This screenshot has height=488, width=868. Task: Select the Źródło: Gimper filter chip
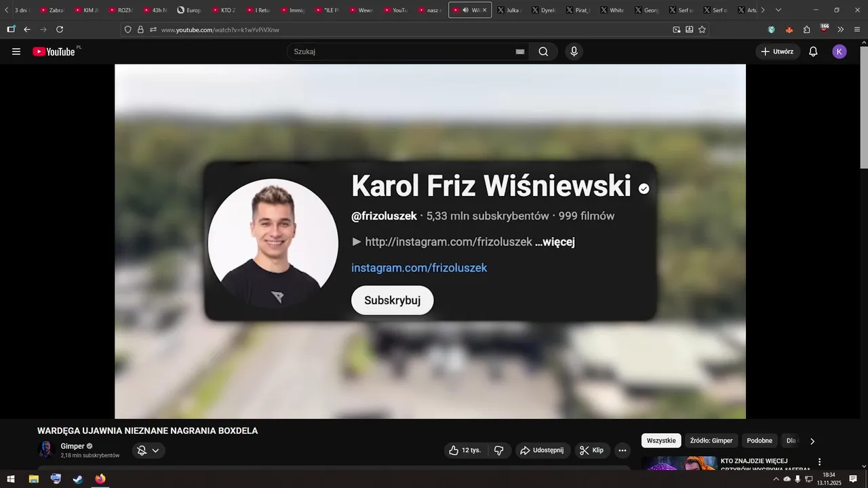(711, 441)
